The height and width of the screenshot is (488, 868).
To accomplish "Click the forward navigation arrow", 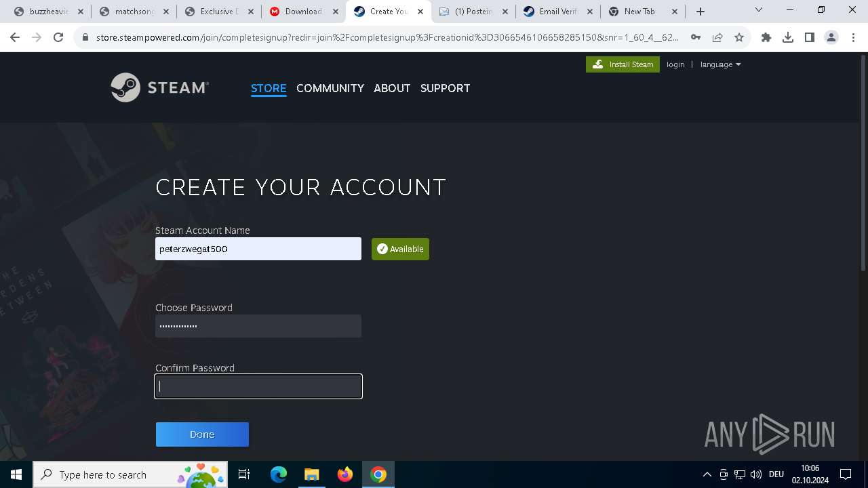I will click(x=37, y=37).
